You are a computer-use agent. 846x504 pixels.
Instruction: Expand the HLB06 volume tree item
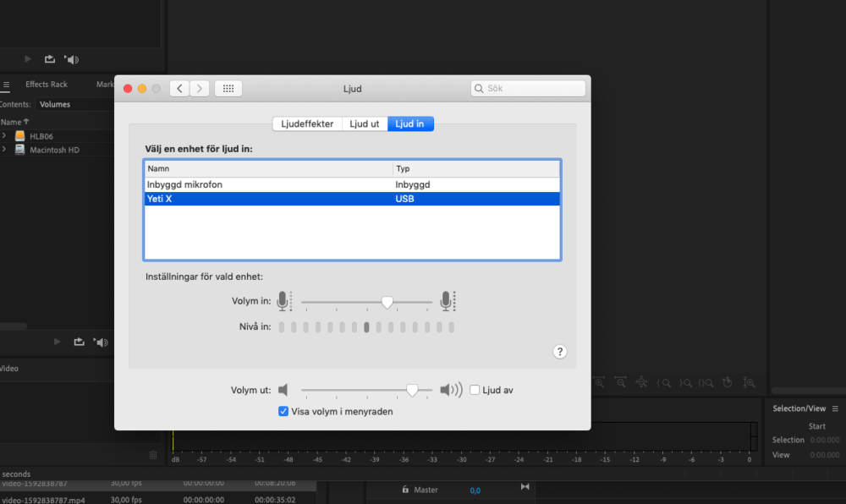pyautogui.click(x=4, y=136)
